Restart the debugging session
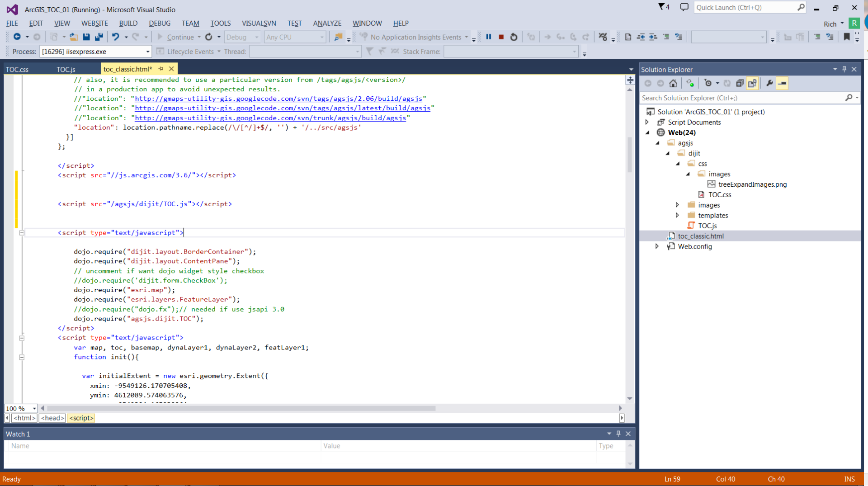The height and width of the screenshot is (486, 868). click(x=514, y=37)
